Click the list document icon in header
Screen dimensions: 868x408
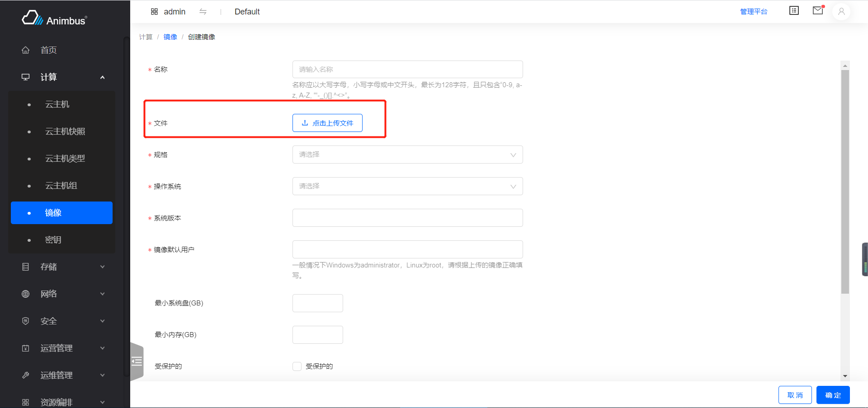click(794, 11)
